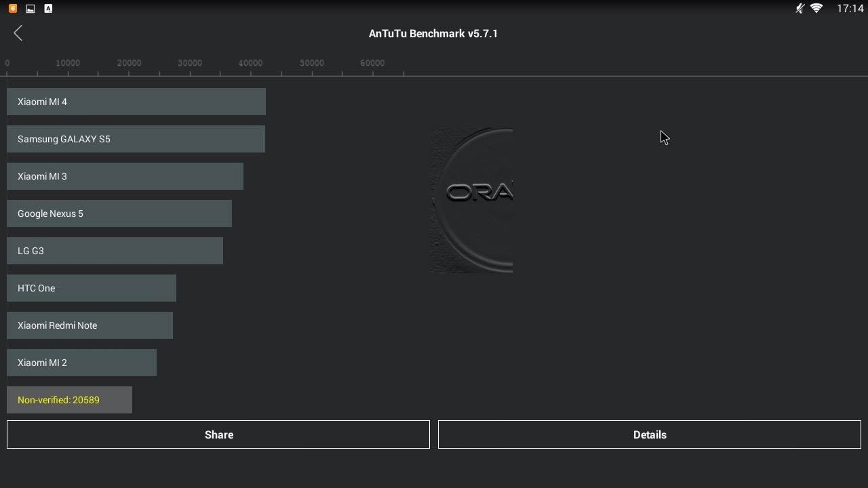This screenshot has height=488, width=868.
Task: Click the 10000 axis label
Action: pyautogui.click(x=68, y=63)
